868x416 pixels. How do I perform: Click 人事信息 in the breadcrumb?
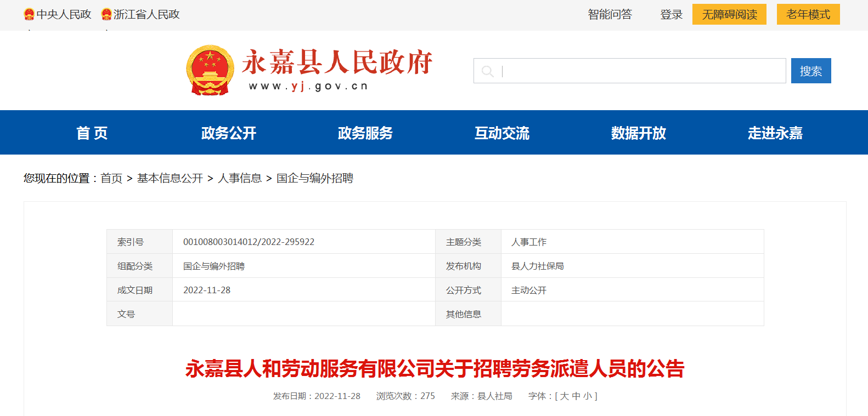(x=240, y=178)
